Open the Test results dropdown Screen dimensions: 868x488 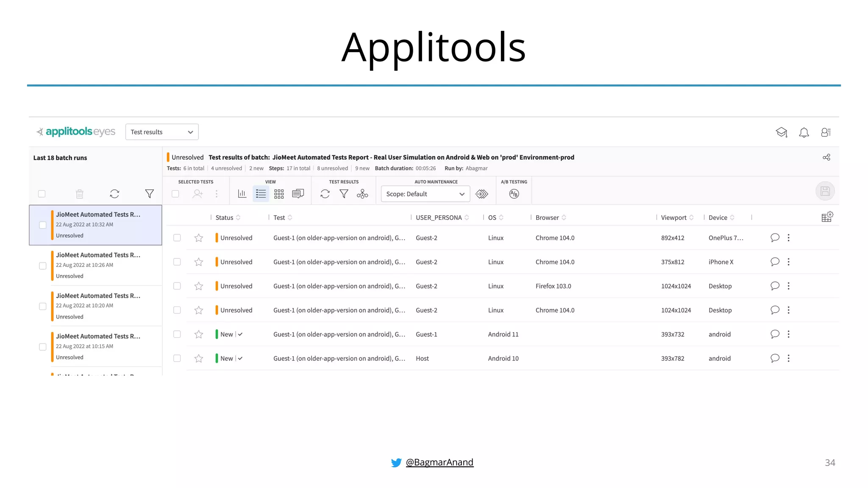click(x=162, y=132)
